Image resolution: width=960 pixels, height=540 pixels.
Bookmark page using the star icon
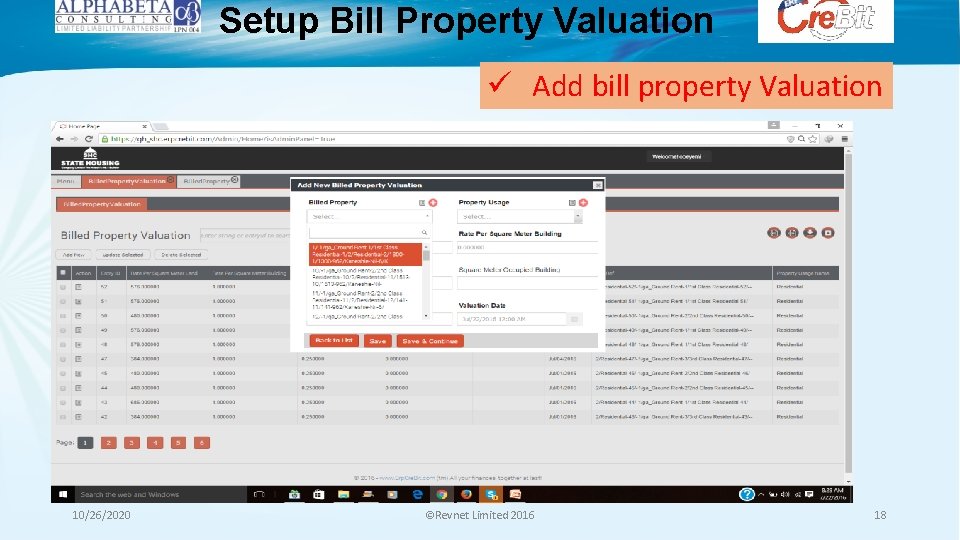(x=812, y=139)
